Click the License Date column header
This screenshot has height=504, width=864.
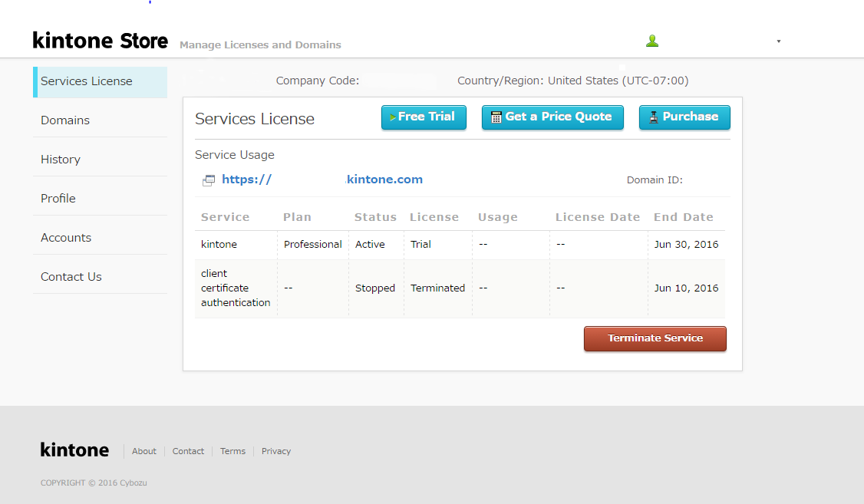coord(597,217)
